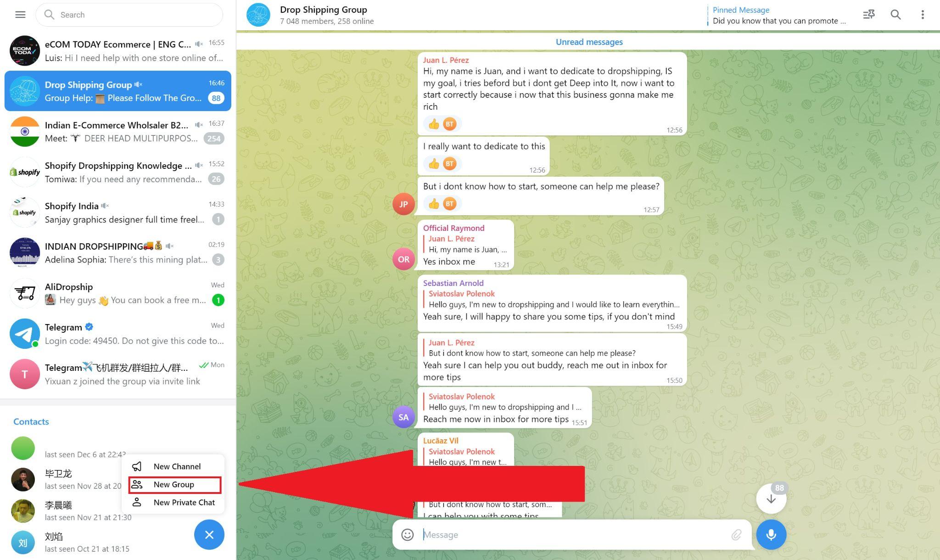The width and height of the screenshot is (940, 560).
Task: Select New Channel from context menu
Action: click(x=177, y=466)
